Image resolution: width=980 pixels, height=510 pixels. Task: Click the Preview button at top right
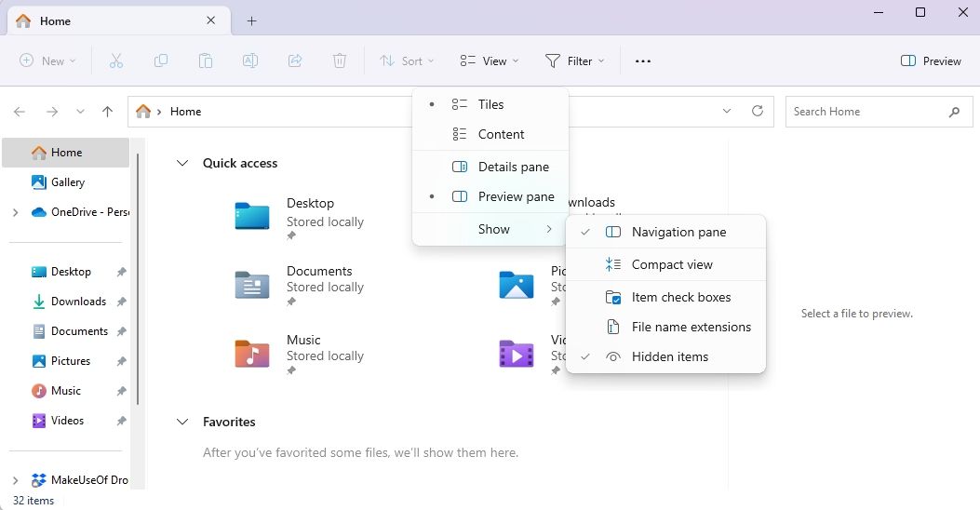[x=931, y=61]
